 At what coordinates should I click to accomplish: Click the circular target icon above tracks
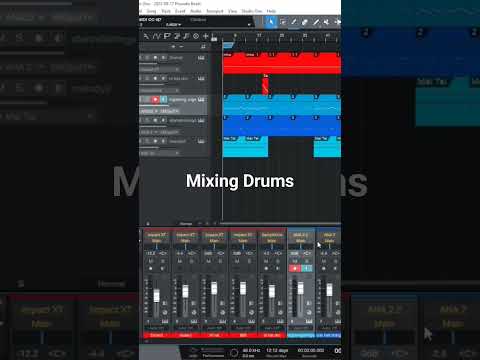pyautogui.click(x=196, y=36)
